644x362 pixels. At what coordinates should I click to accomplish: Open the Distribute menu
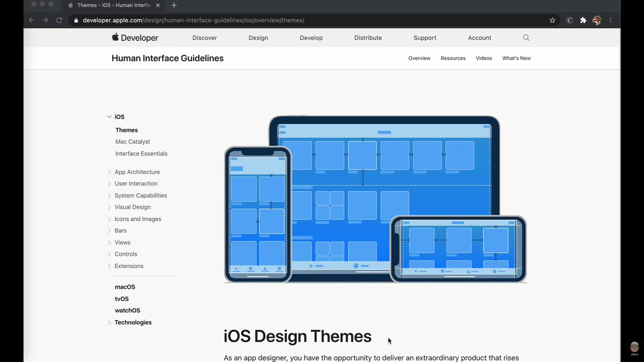click(x=368, y=38)
